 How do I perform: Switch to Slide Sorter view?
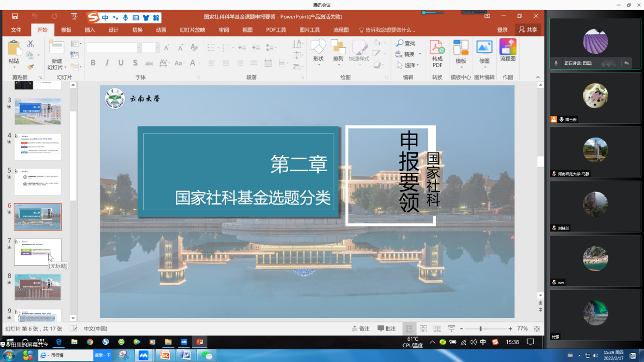click(423, 329)
